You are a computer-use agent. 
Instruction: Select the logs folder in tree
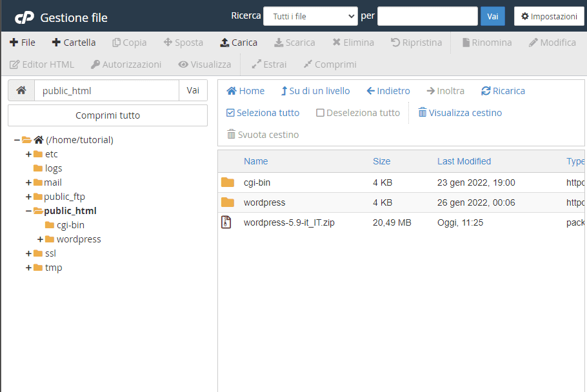point(53,168)
